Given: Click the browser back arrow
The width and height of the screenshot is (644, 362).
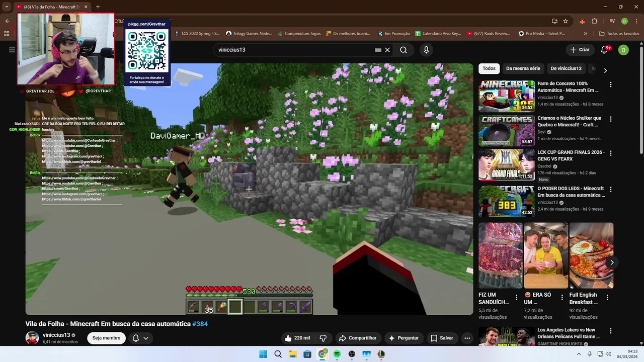Looking at the screenshot, I should coord(7,21).
